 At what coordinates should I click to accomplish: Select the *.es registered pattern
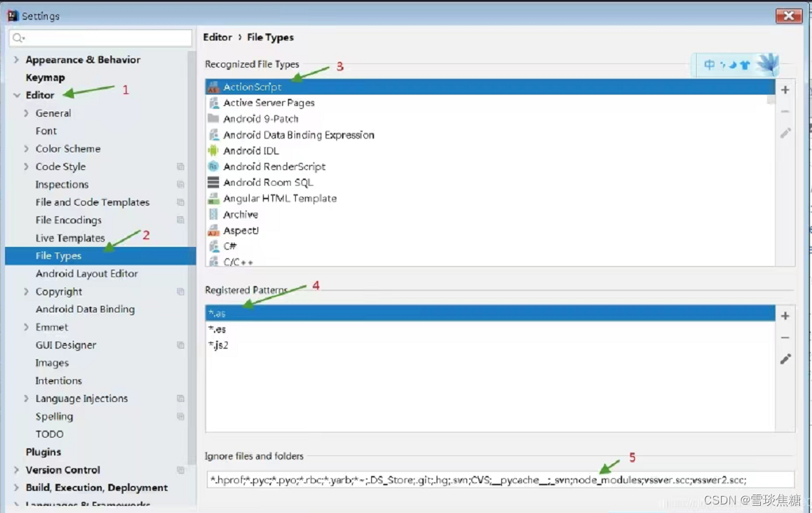(x=490, y=329)
